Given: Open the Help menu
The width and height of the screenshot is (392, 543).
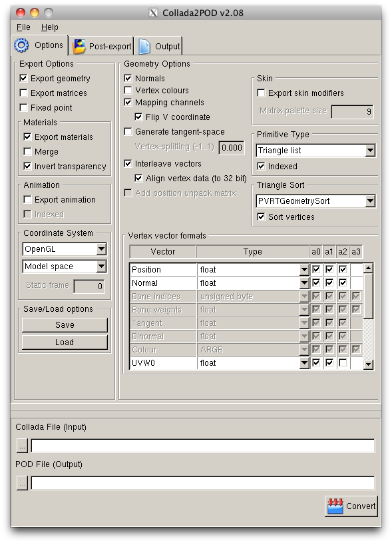Looking at the screenshot, I should click(49, 27).
